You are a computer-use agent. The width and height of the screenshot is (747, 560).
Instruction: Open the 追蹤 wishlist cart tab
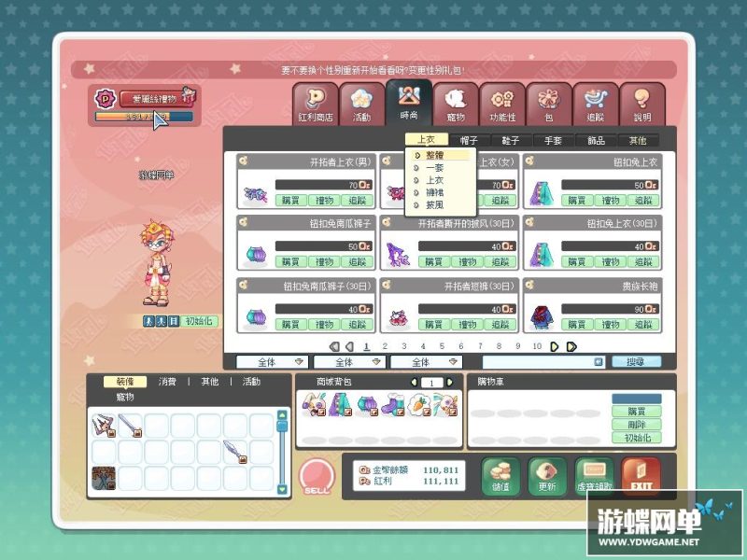[x=596, y=105]
